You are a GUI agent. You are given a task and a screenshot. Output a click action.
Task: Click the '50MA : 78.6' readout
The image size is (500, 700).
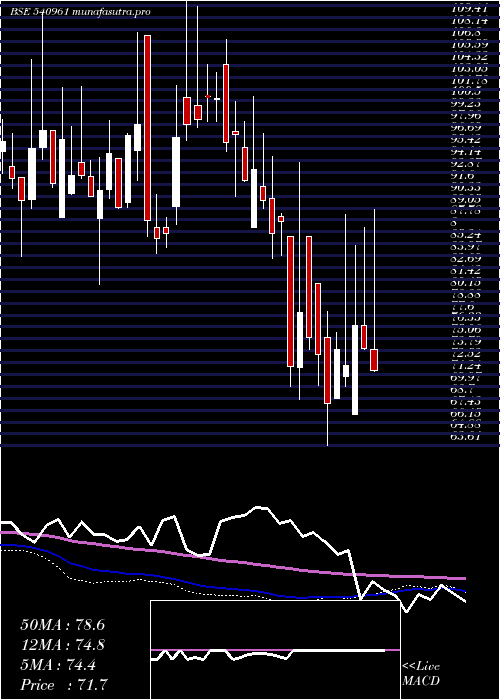[x=62, y=625]
